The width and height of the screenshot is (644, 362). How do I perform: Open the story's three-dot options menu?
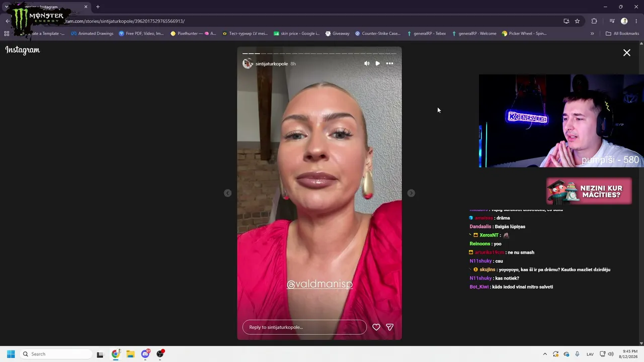click(x=389, y=63)
